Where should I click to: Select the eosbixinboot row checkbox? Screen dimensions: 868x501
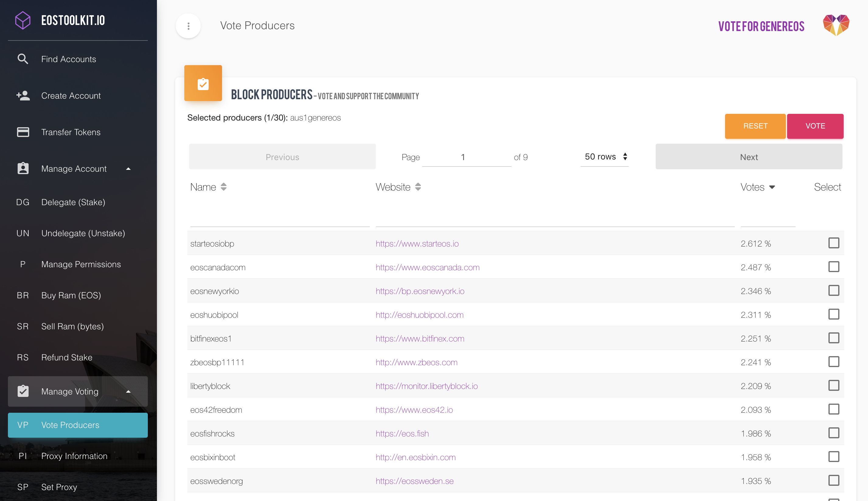tap(834, 457)
